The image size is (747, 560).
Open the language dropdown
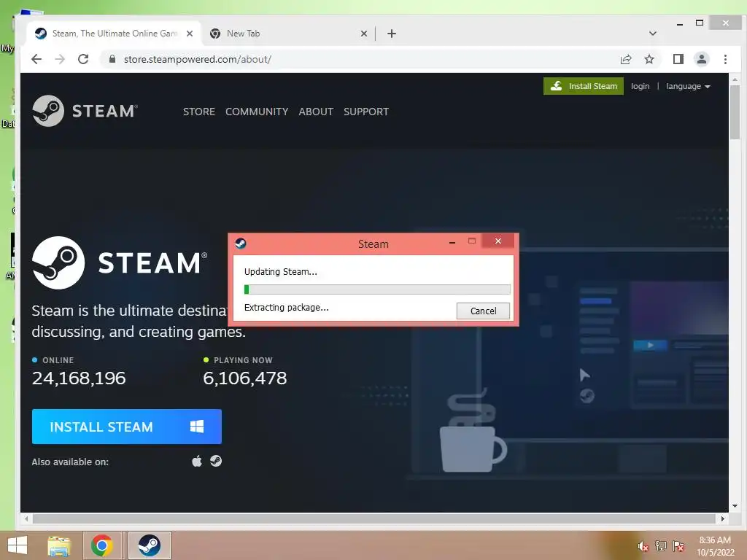688,86
